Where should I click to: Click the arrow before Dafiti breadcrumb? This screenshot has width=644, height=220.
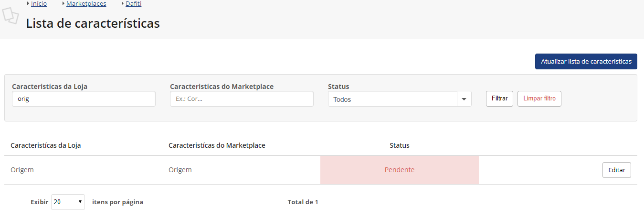pyautogui.click(x=123, y=4)
